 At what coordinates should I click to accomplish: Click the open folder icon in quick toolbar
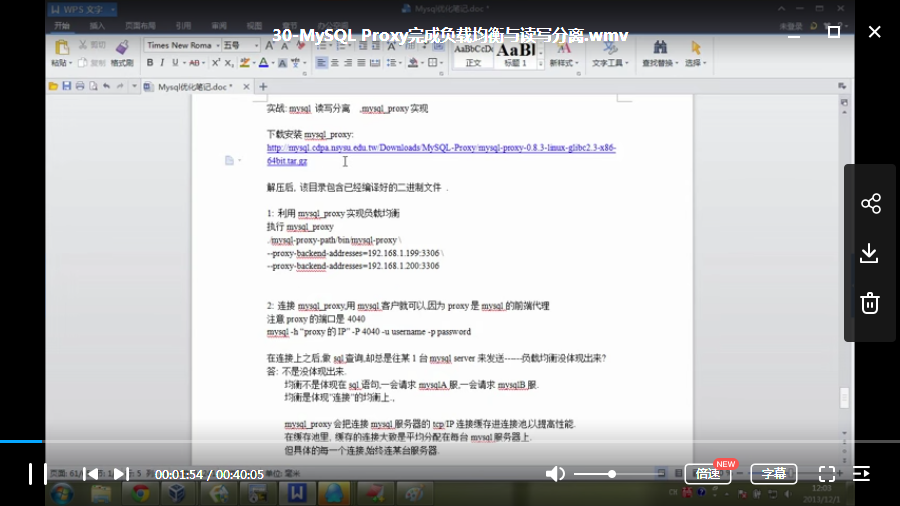click(53, 86)
